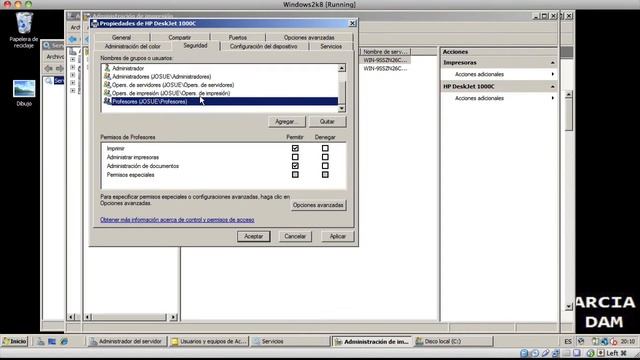Collapse the Impresoras section in Acciones

click(552, 63)
